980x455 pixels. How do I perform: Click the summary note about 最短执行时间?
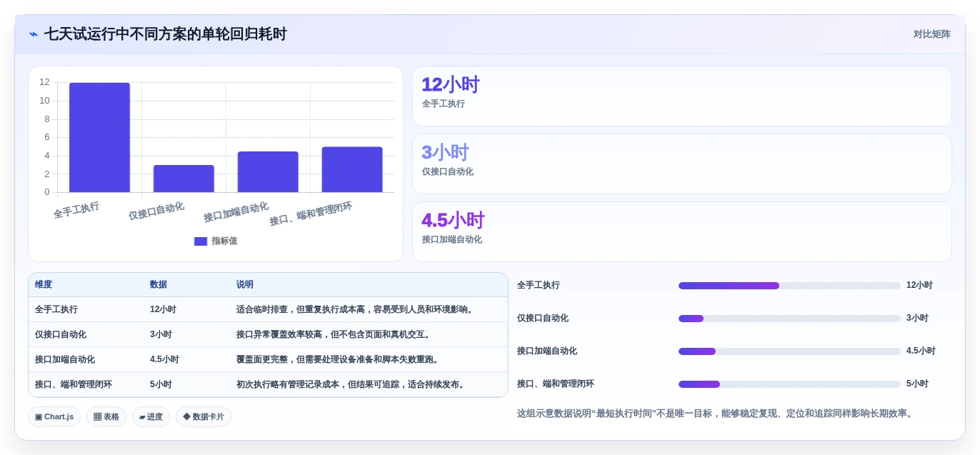[716, 414]
